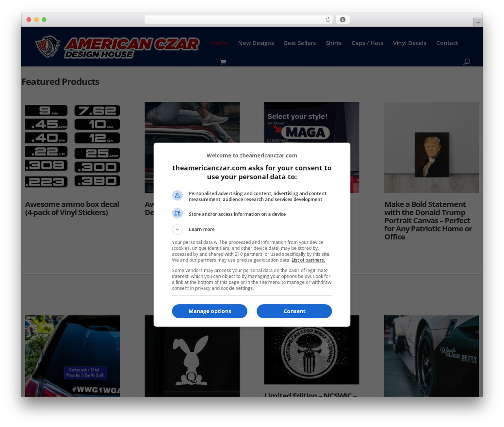Go to Vinyl Decals page
This screenshot has height=427, width=504.
(x=409, y=43)
